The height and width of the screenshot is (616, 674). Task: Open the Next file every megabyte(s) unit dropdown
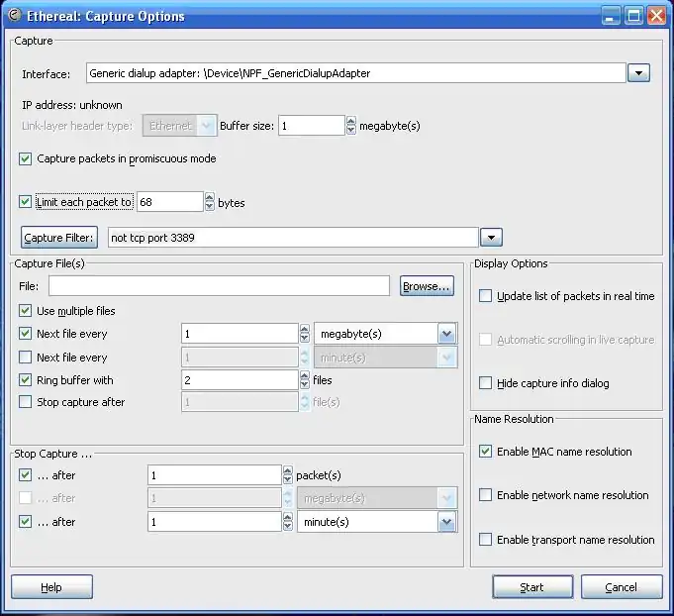point(446,335)
